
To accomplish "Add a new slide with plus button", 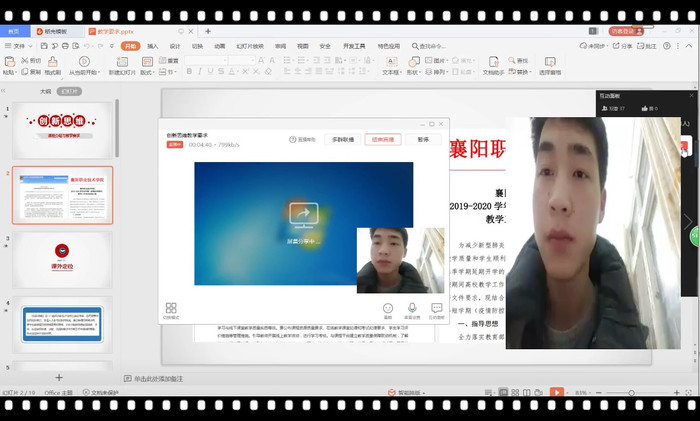I will pos(59,378).
